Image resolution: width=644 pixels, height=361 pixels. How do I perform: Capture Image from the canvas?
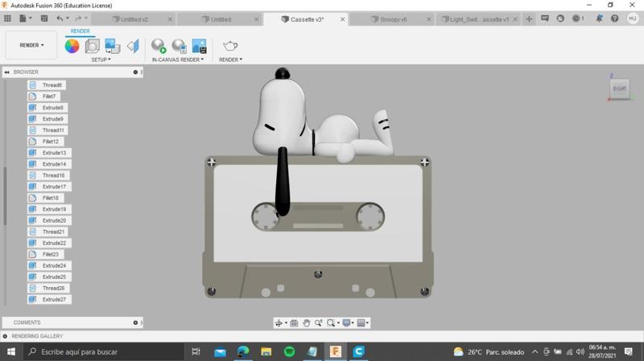point(199,46)
